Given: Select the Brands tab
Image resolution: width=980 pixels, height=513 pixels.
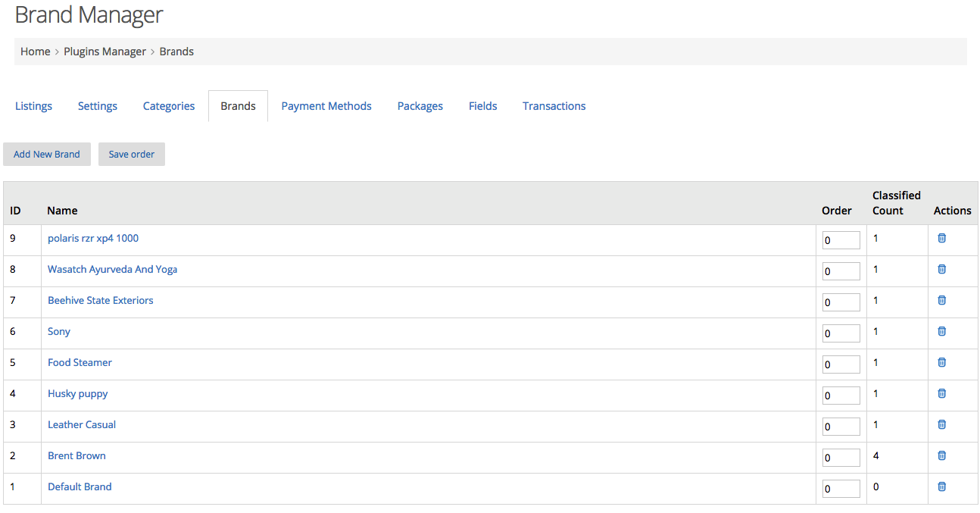Looking at the screenshot, I should (238, 106).
